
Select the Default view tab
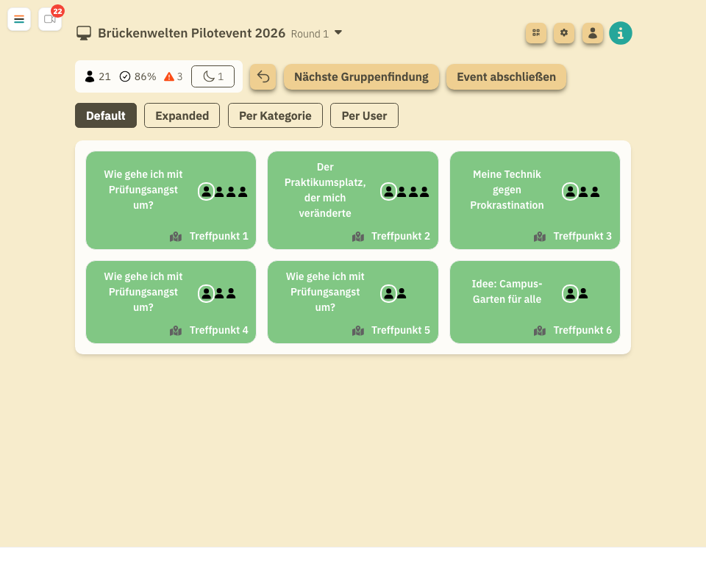coord(106,115)
